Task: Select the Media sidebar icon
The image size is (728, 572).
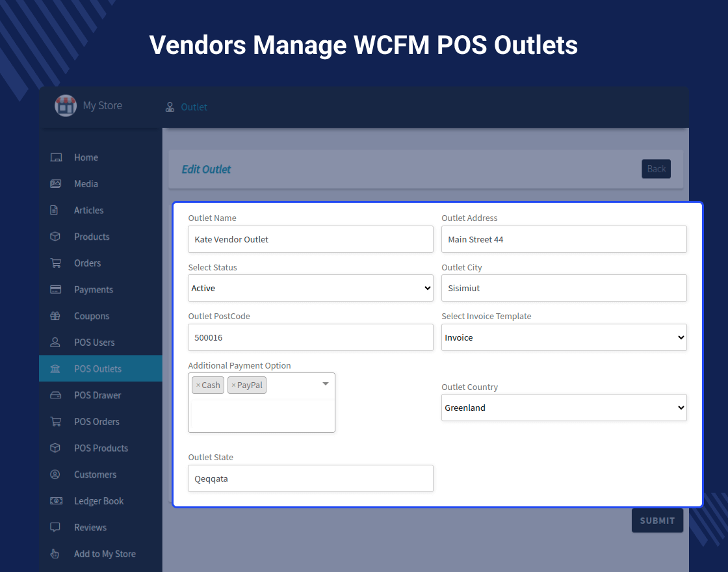Action: [x=55, y=184]
